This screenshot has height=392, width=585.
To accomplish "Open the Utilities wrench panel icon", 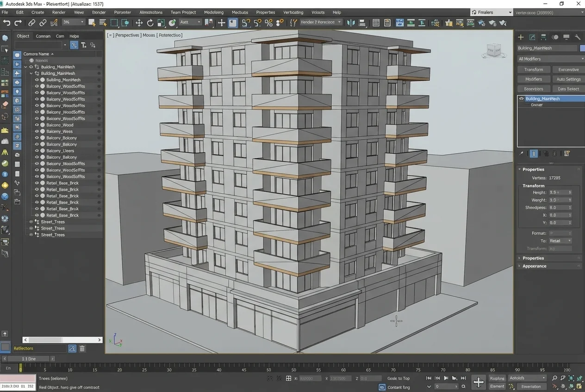I will 578,37.
